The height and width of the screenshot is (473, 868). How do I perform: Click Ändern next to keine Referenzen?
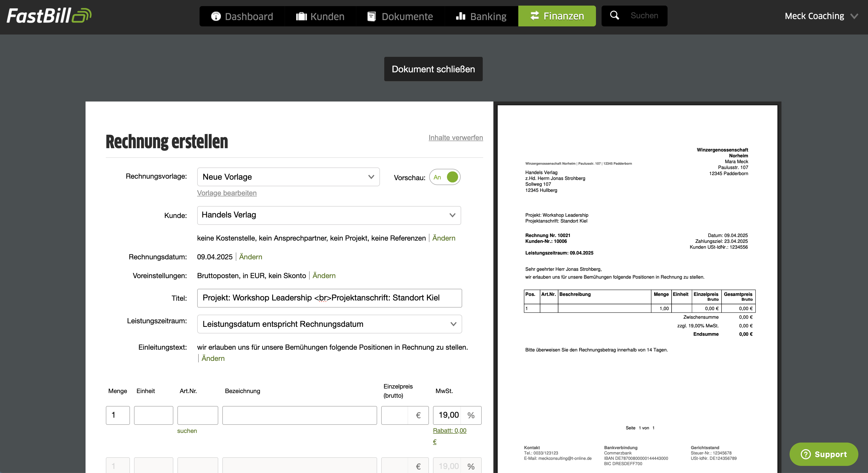coord(444,238)
